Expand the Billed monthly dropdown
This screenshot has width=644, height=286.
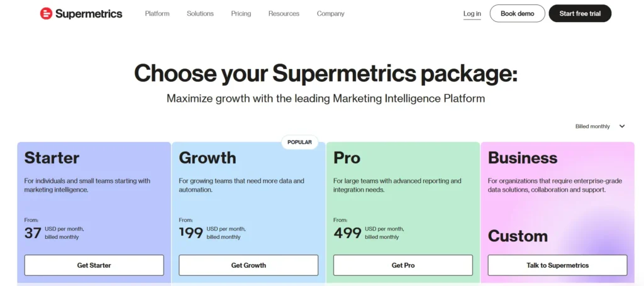(x=593, y=126)
